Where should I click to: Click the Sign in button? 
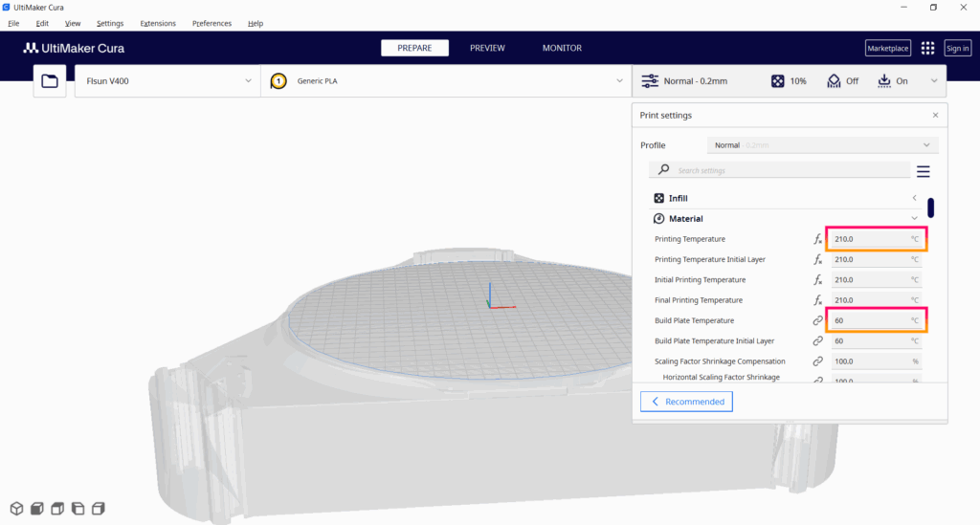957,48
